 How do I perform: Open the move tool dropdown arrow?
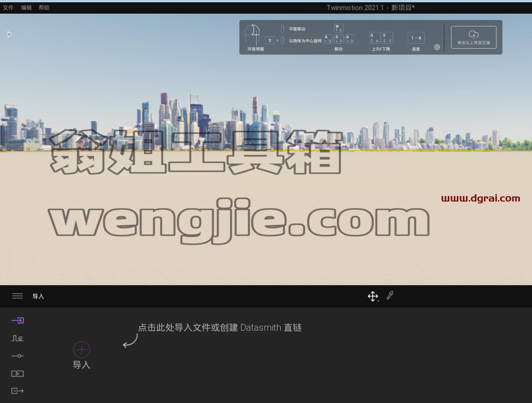[x=379, y=301]
